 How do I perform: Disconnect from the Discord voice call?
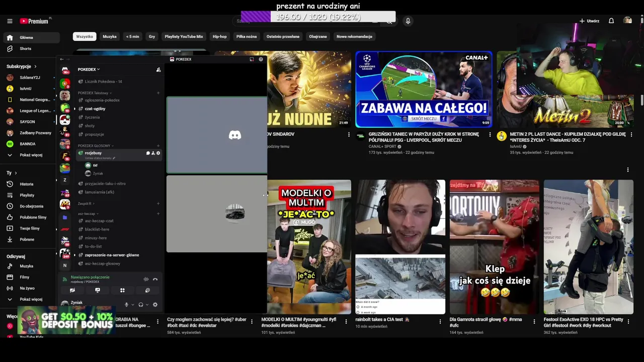155,279
